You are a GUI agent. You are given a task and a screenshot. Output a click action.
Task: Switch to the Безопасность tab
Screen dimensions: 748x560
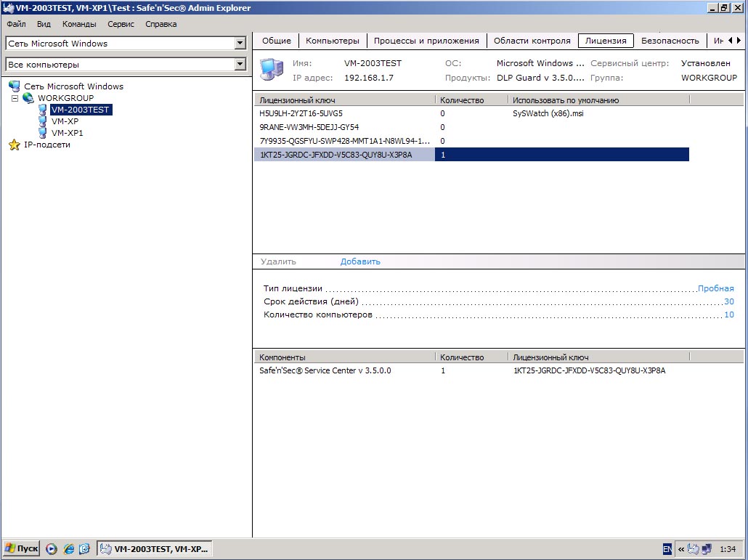tap(670, 41)
